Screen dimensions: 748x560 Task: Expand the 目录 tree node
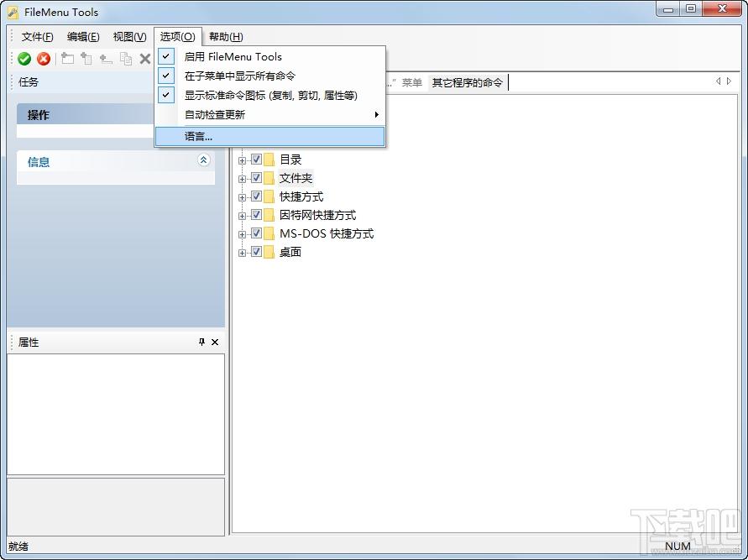click(242, 160)
